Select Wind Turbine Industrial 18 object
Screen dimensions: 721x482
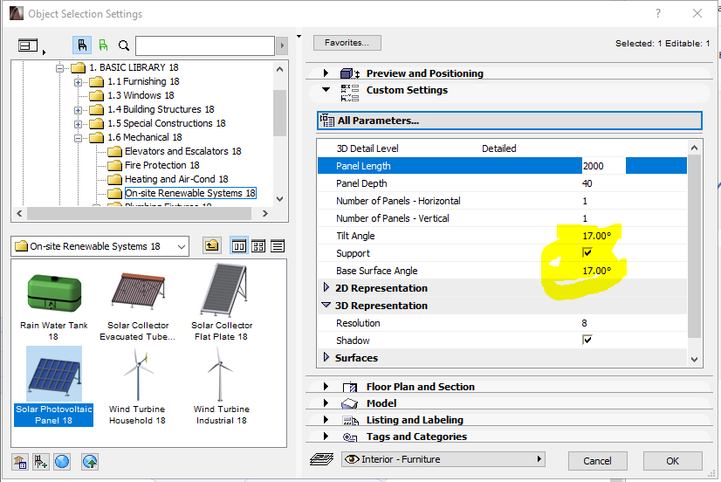tap(221, 386)
